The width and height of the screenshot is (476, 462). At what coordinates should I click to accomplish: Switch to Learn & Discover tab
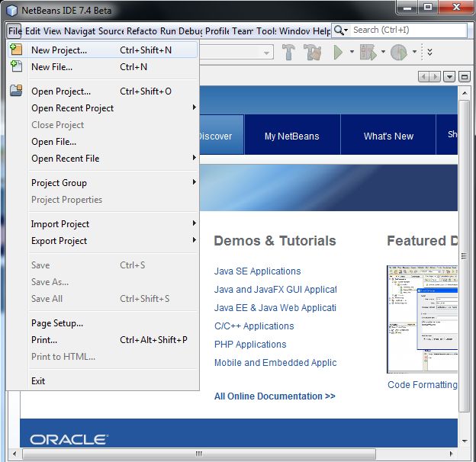coord(222,136)
